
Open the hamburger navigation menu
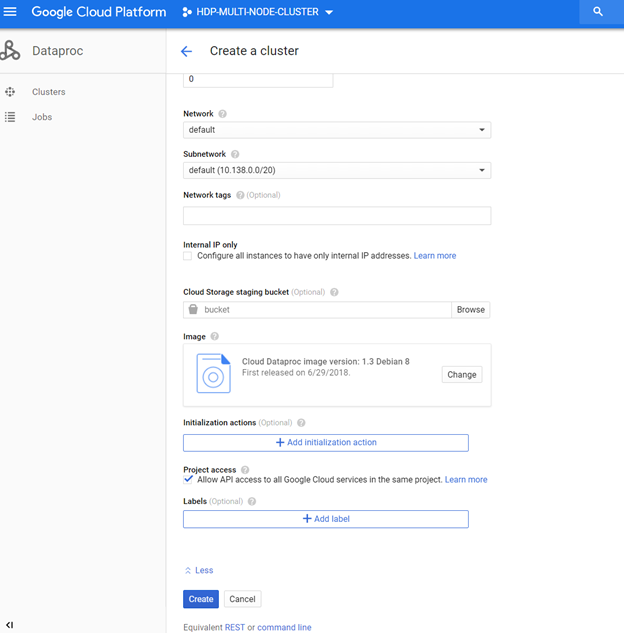click(10, 12)
